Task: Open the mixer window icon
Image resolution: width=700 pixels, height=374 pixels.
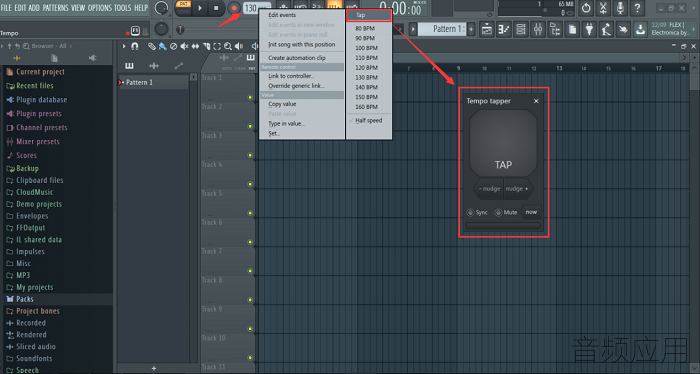Action: point(538,30)
